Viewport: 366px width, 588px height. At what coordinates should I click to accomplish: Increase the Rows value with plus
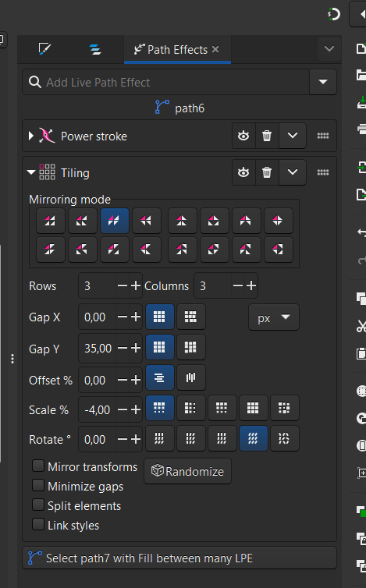pos(136,285)
